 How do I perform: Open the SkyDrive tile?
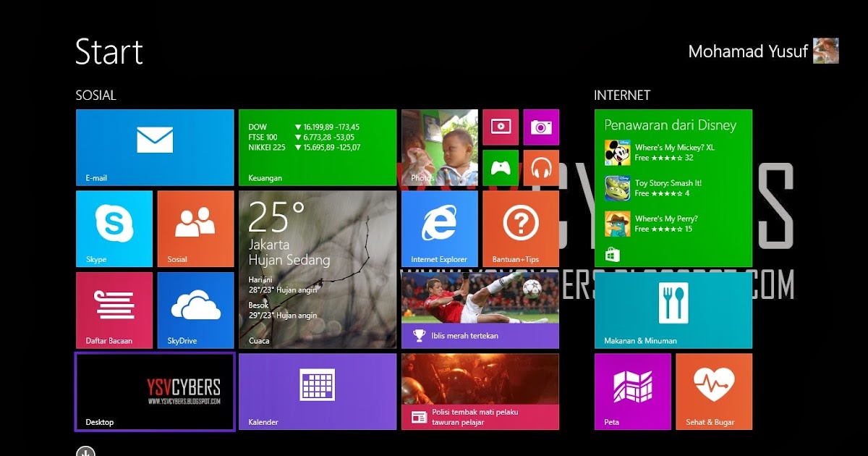pos(195,311)
